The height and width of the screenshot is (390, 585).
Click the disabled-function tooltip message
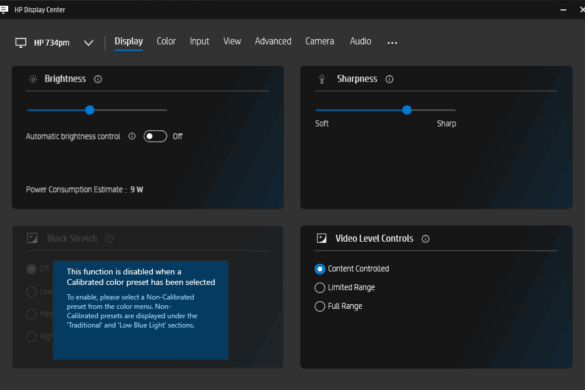[x=141, y=310]
